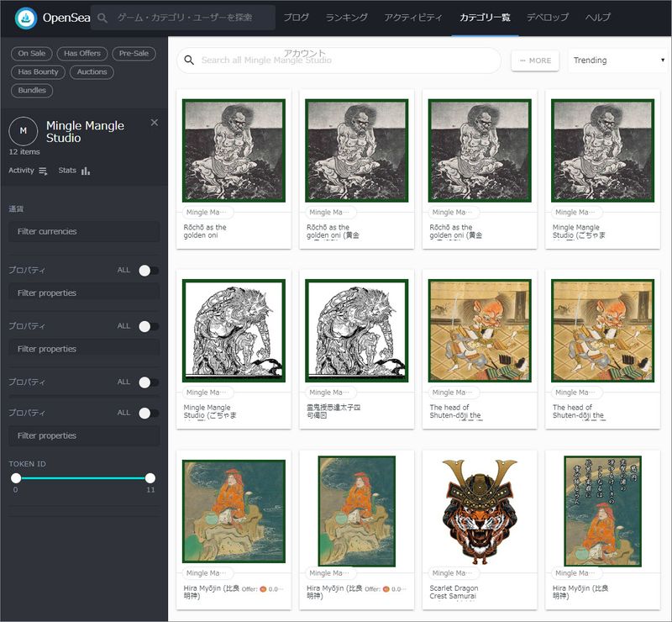The height and width of the screenshot is (622, 672).
Task: Click the round M collection avatar
Action: pyautogui.click(x=24, y=131)
